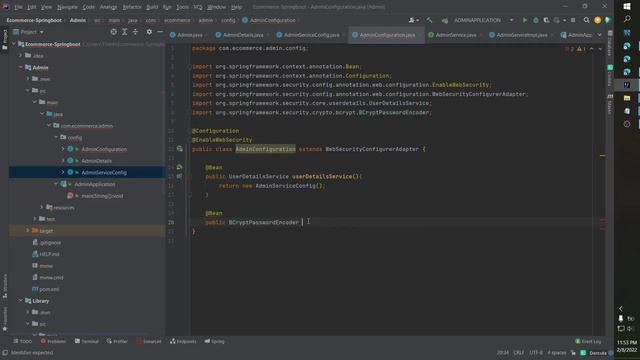Viewport: 640px width, 360px height.
Task: Open Project view selector dropdown
Action: pyautogui.click(x=29, y=32)
